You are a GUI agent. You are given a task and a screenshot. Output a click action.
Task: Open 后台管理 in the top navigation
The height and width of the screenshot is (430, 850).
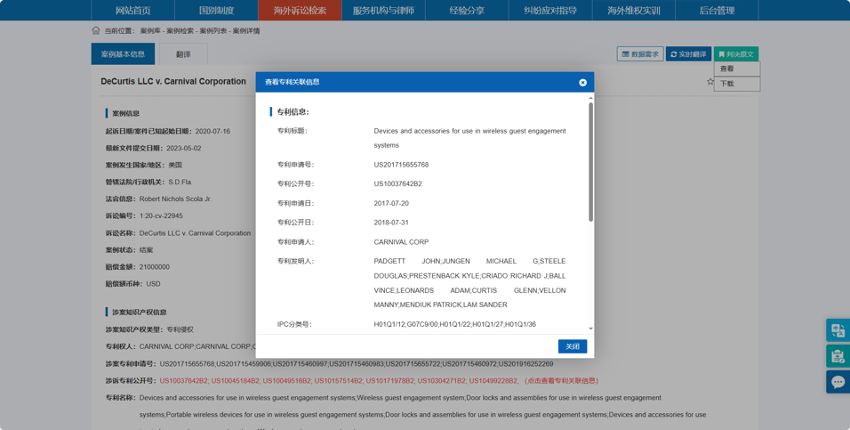(717, 10)
